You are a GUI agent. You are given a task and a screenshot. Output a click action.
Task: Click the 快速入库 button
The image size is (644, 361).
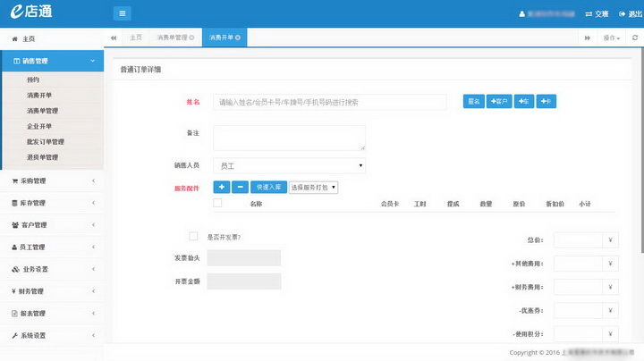[268, 187]
